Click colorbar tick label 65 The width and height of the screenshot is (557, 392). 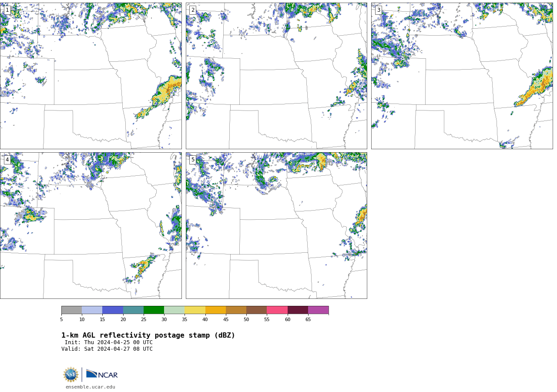click(x=308, y=319)
